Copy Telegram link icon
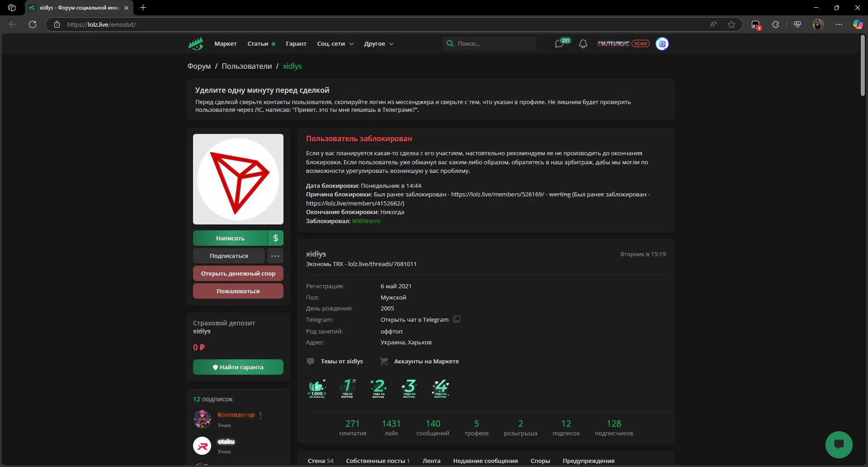Viewport: 868px width, 467px height. coord(457,319)
